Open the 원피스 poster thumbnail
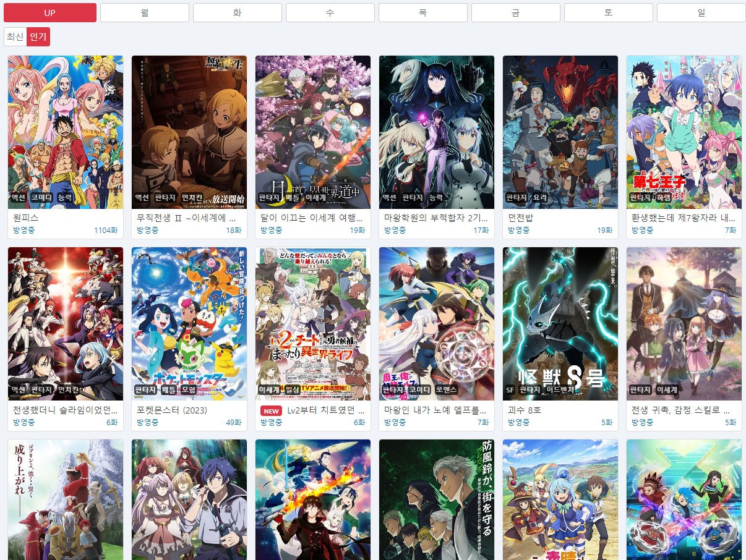The width and height of the screenshot is (746, 560). 66,132
